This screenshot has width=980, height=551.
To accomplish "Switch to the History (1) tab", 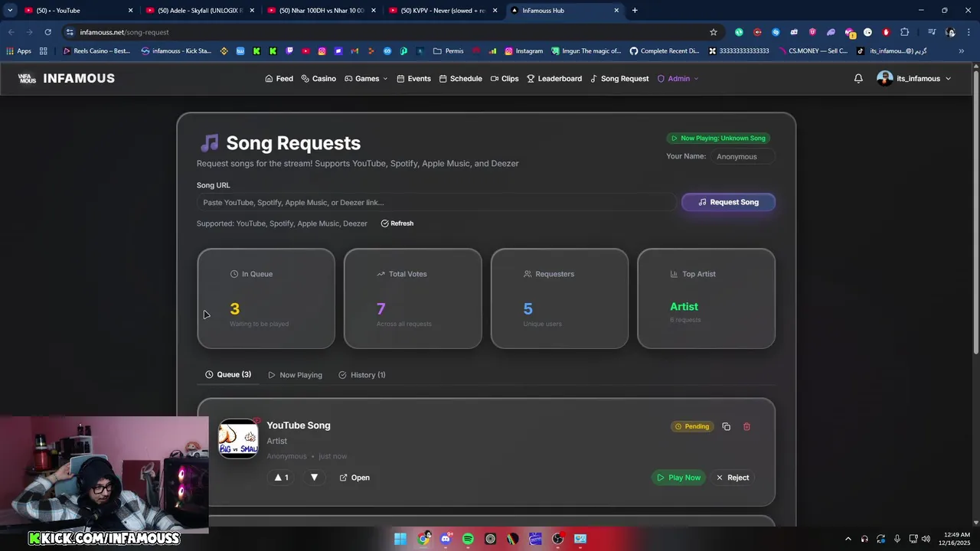I will pos(362,375).
